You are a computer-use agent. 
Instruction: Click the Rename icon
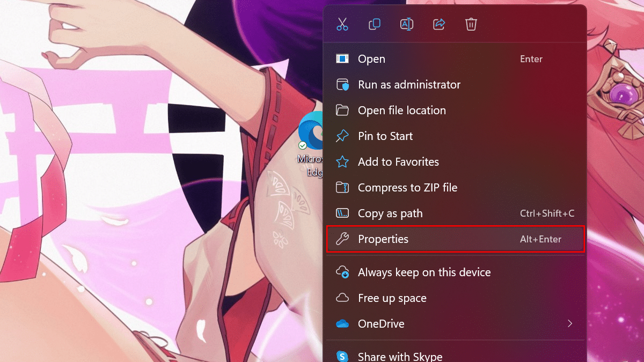point(407,24)
